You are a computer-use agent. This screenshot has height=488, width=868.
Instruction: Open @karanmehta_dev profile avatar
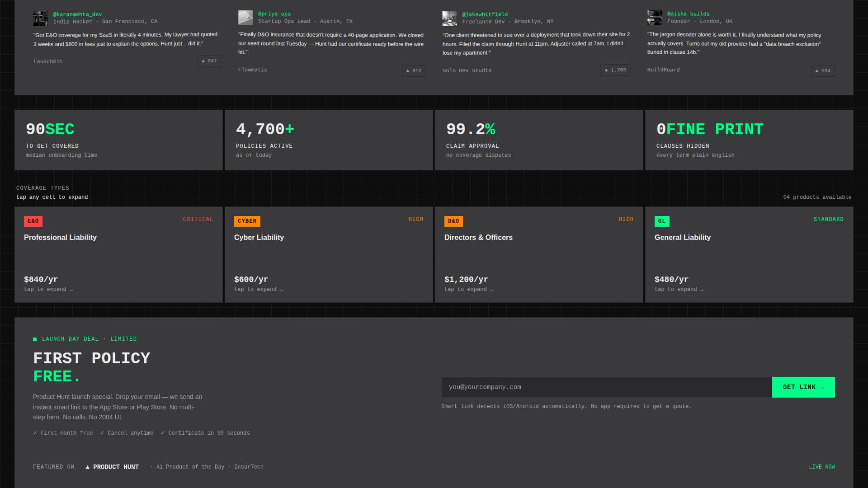click(41, 18)
